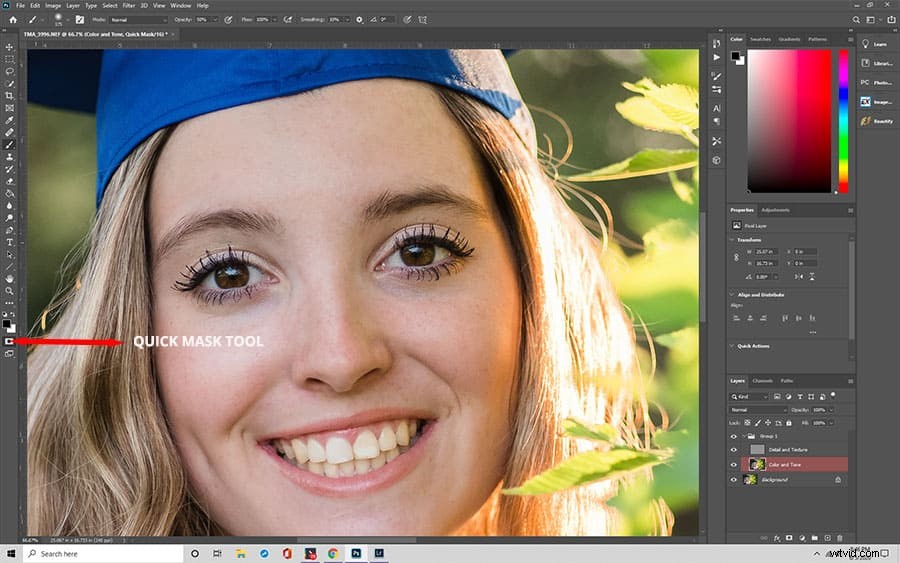The width and height of the screenshot is (900, 563).
Task: Go to the Home screen icon
Action: (x=13, y=20)
